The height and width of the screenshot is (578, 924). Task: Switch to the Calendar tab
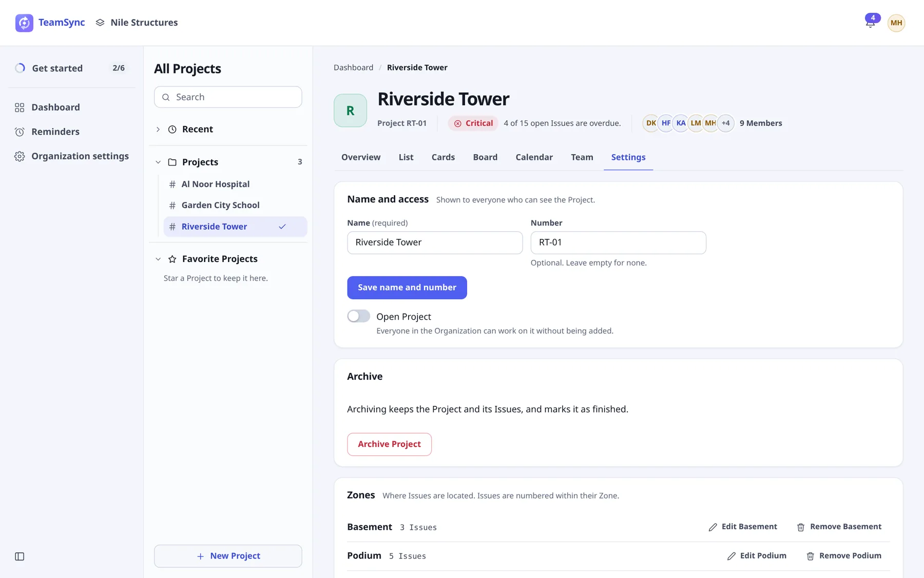534,157
